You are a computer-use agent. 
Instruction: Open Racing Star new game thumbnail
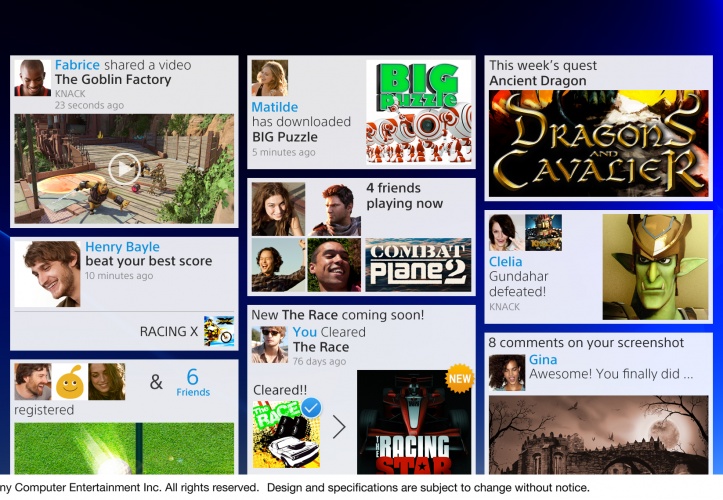[x=413, y=422]
